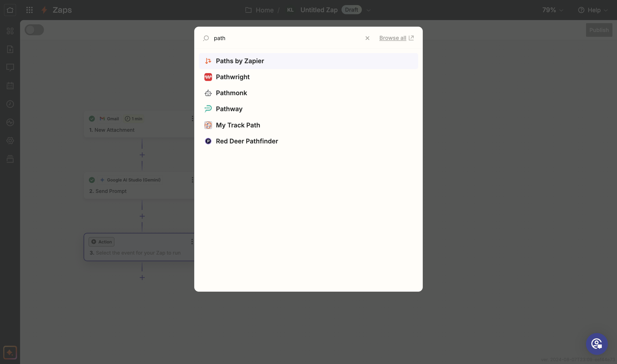Click the 1 min polling badge

[134, 119]
